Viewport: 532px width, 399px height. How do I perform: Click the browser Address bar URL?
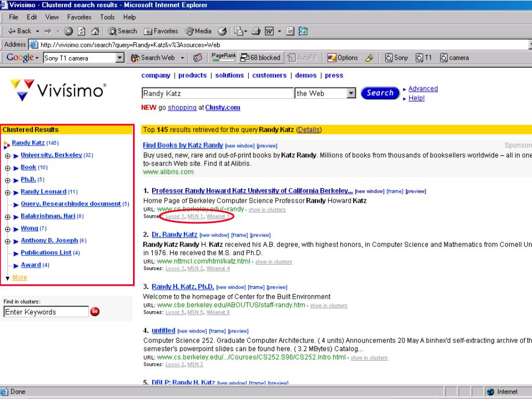130,45
